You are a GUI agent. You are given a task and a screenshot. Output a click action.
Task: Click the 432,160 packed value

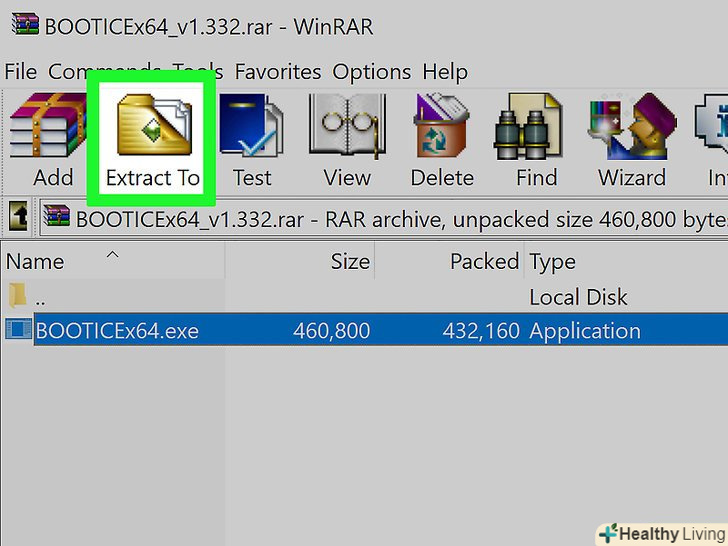click(481, 331)
